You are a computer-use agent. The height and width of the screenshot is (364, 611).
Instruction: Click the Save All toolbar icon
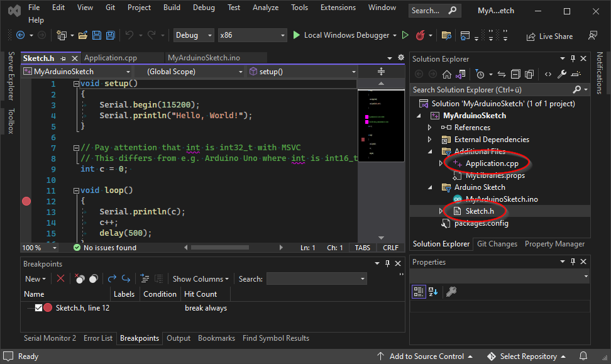(x=111, y=35)
